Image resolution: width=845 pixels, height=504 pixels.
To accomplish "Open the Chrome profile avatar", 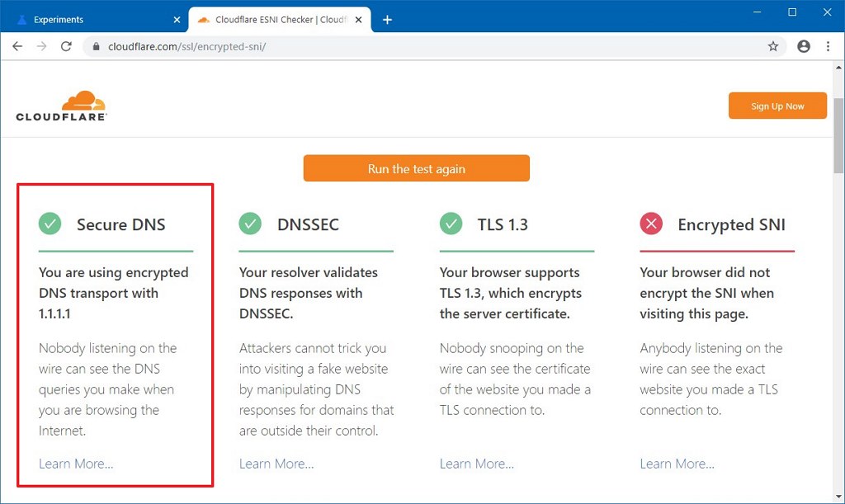I will tap(804, 46).
